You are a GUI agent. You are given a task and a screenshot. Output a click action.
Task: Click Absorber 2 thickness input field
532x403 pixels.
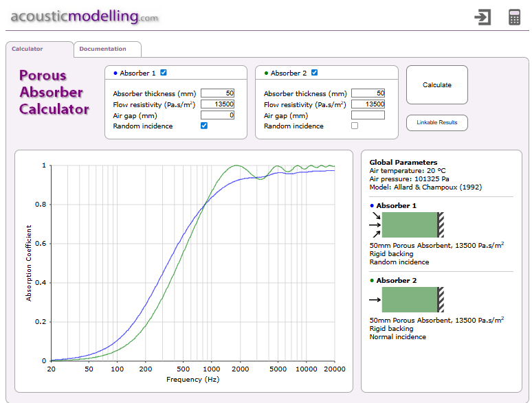click(x=368, y=93)
